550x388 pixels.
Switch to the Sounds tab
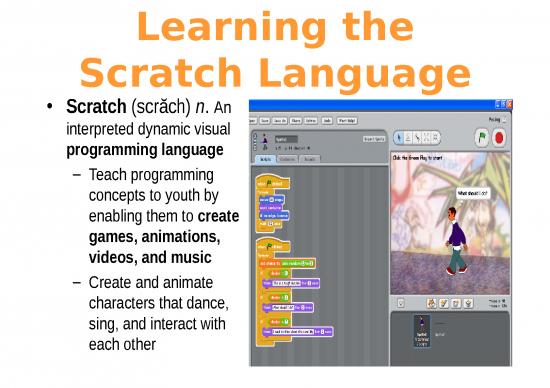309,159
